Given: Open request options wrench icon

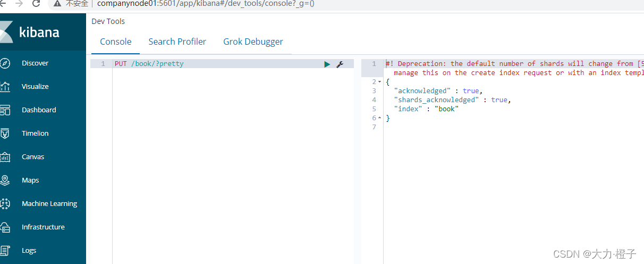Looking at the screenshot, I should 340,64.
